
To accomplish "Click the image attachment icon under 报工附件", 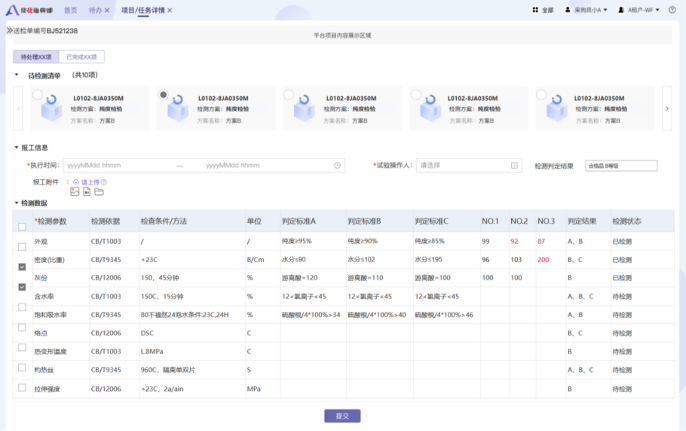I will (75, 191).
